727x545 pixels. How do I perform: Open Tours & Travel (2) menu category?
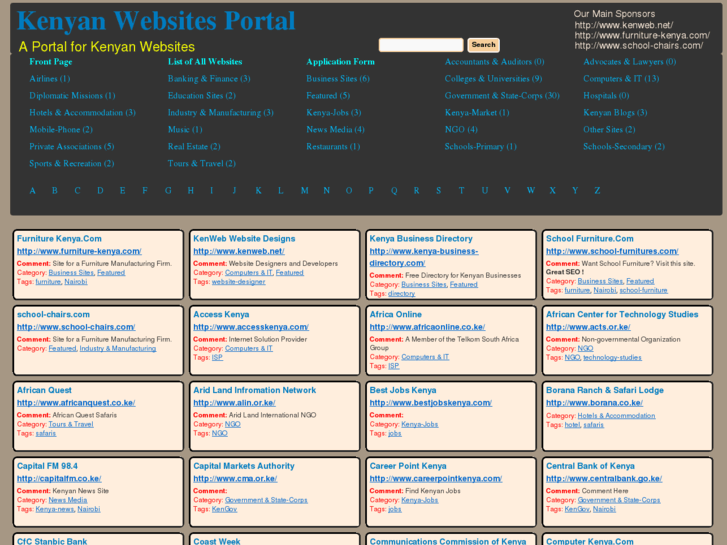pos(202,163)
